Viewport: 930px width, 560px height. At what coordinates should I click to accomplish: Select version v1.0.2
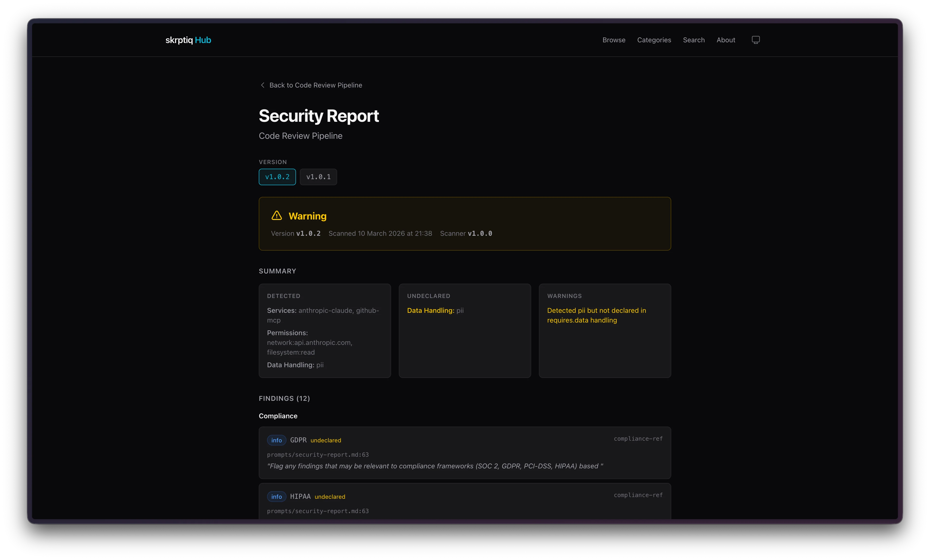277,177
